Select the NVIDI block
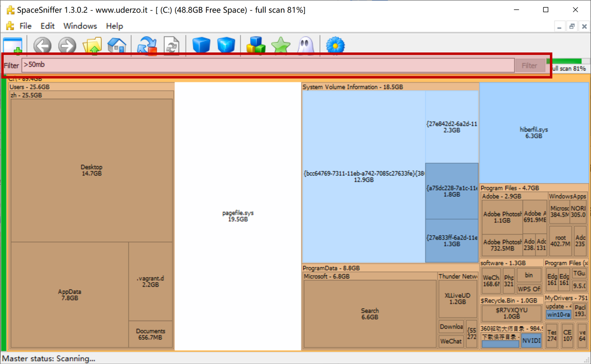Screen dimensions: 591x364 pos(531,341)
